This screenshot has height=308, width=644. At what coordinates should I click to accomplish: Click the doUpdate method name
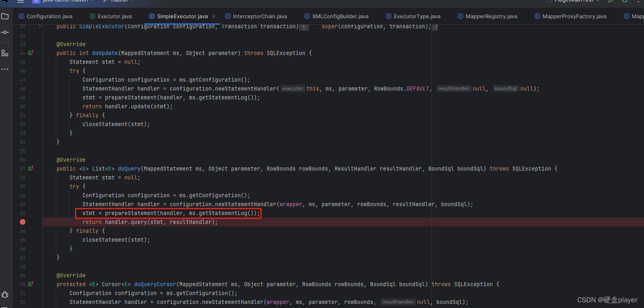105,53
